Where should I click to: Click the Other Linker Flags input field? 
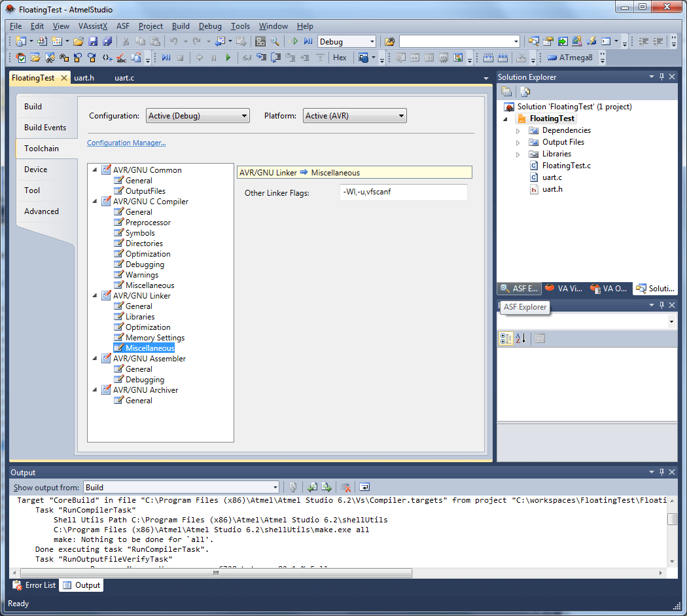403,192
